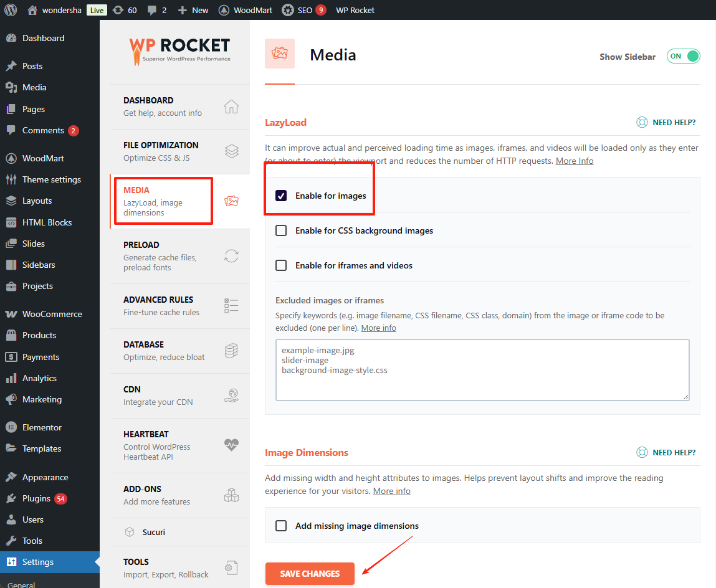Click the excluded images text area

coord(482,369)
